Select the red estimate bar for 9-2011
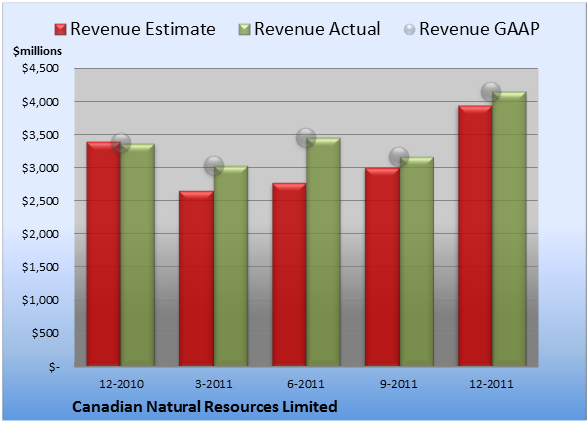The height and width of the screenshot is (422, 588). pos(382,267)
